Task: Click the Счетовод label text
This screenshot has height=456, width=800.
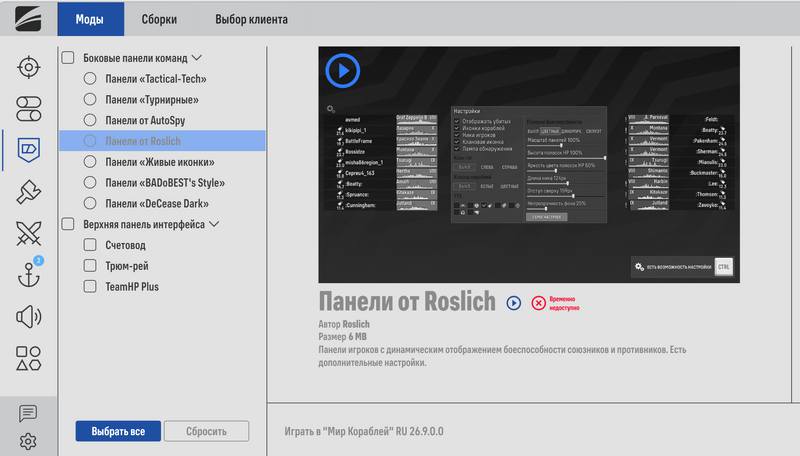Action: point(126,245)
